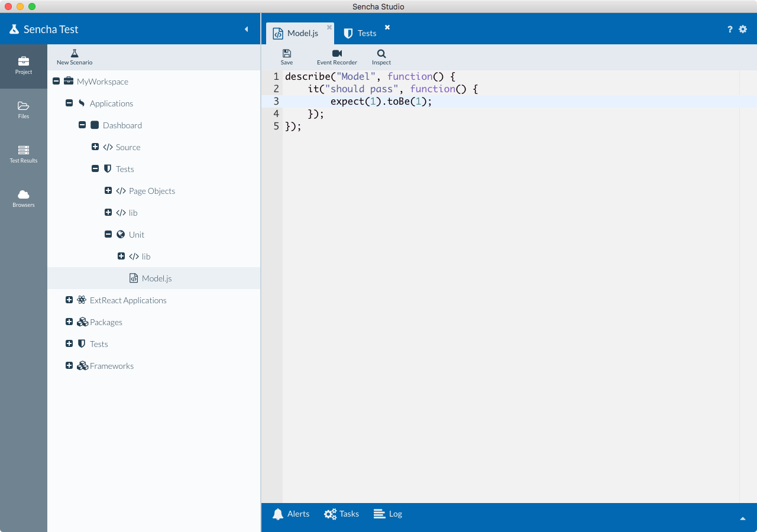
Task: Expand the lib node under Unit
Action: pyautogui.click(x=121, y=257)
